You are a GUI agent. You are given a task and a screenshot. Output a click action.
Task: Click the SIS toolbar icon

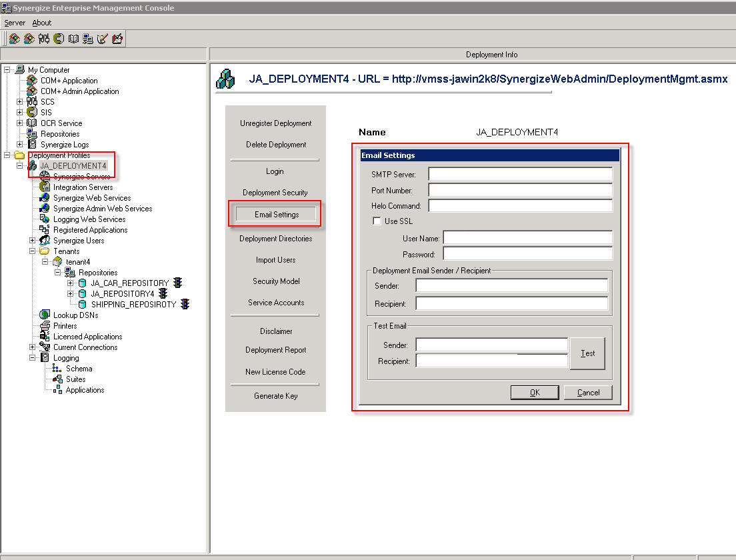click(x=59, y=39)
